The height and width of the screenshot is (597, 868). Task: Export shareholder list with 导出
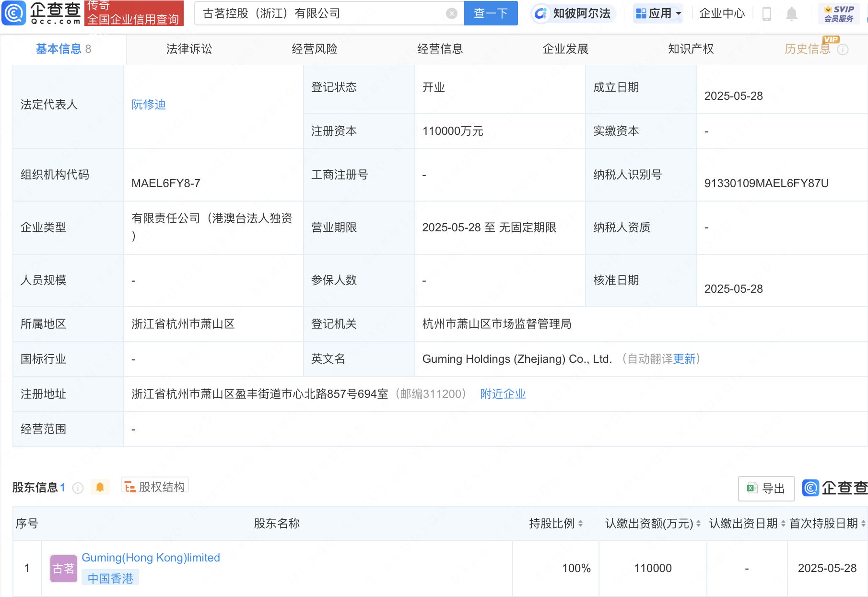pyautogui.click(x=766, y=489)
